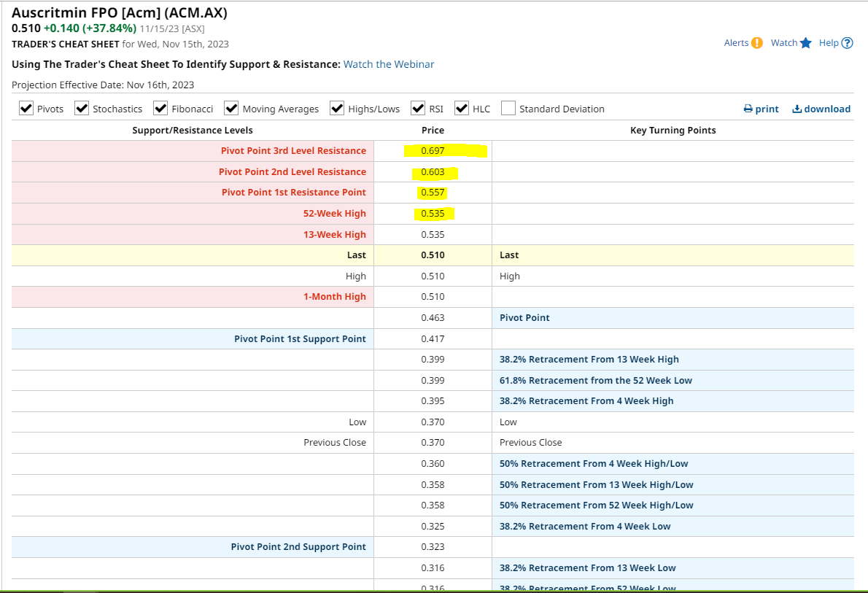The image size is (868, 593).
Task: Click 50% Retracement From 52 Week High/Low
Action: [x=596, y=505]
